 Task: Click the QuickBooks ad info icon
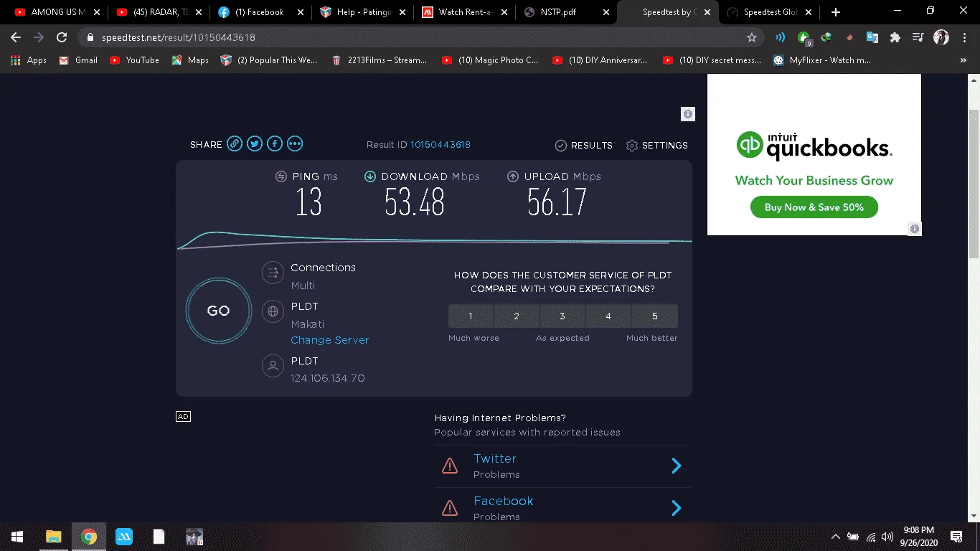[x=915, y=229]
